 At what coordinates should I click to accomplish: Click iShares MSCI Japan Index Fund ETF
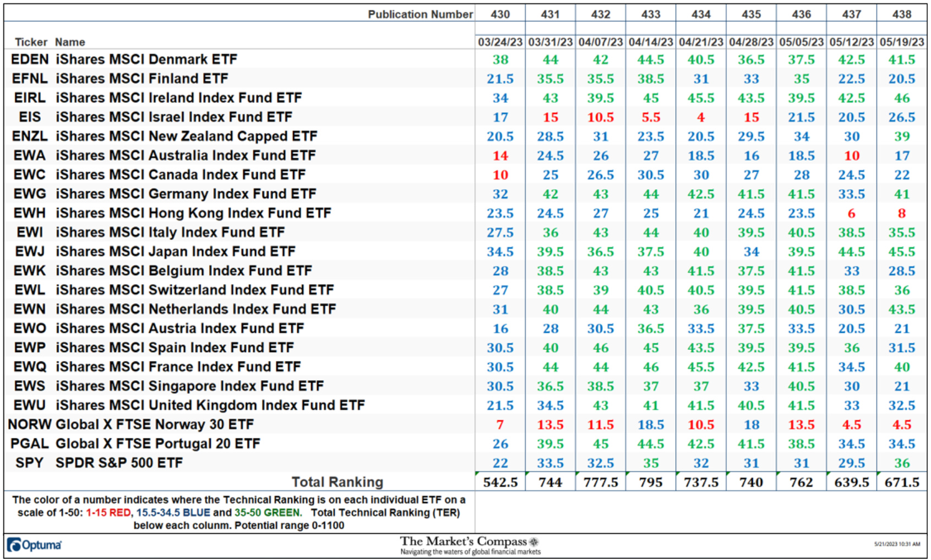(x=176, y=252)
